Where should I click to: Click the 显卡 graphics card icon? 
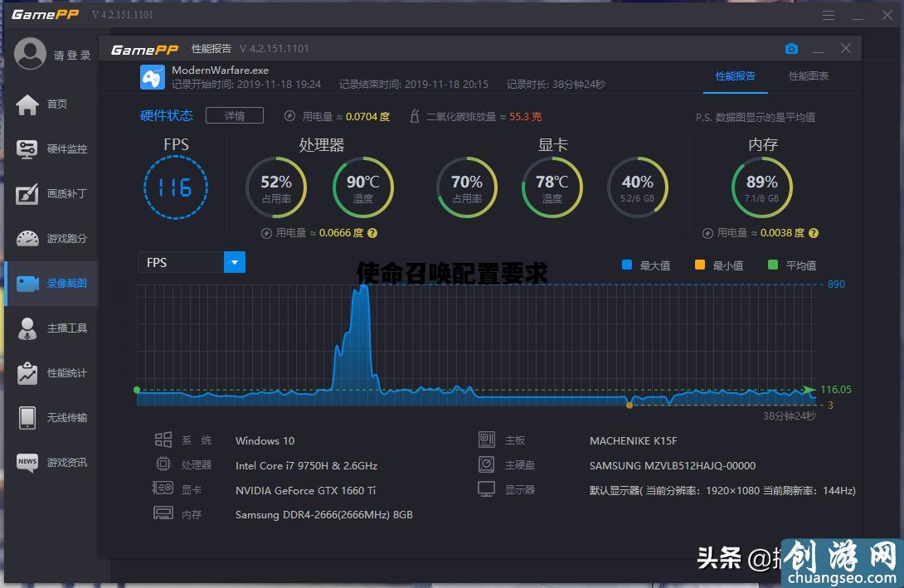(x=163, y=488)
